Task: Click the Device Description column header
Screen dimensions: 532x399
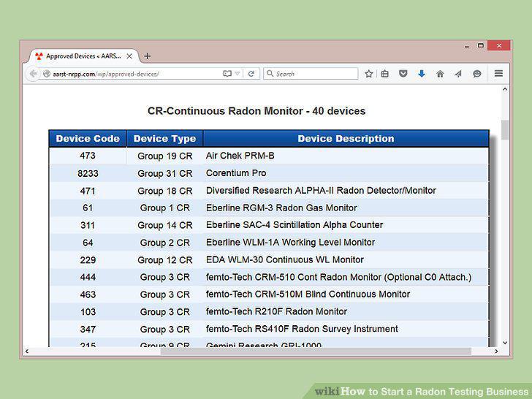Action: click(x=346, y=138)
